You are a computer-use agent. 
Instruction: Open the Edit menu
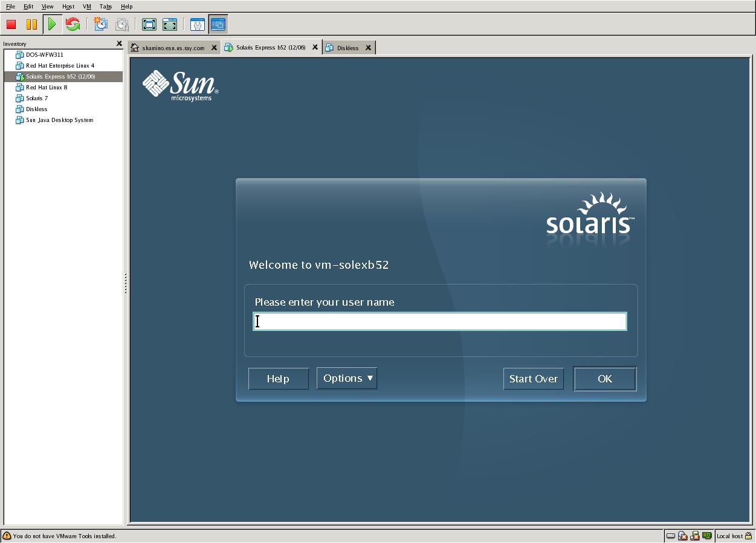tap(28, 7)
